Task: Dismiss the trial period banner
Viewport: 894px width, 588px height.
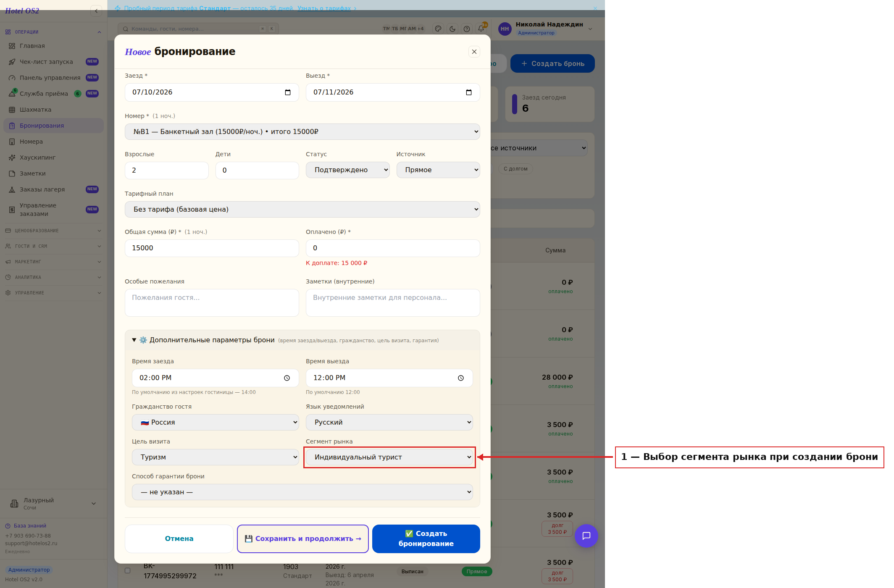Action: 595,8
